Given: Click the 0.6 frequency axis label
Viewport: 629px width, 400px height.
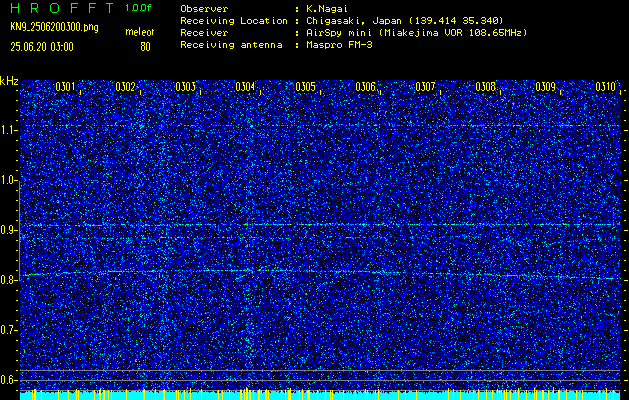Looking at the screenshot, I should [8, 380].
